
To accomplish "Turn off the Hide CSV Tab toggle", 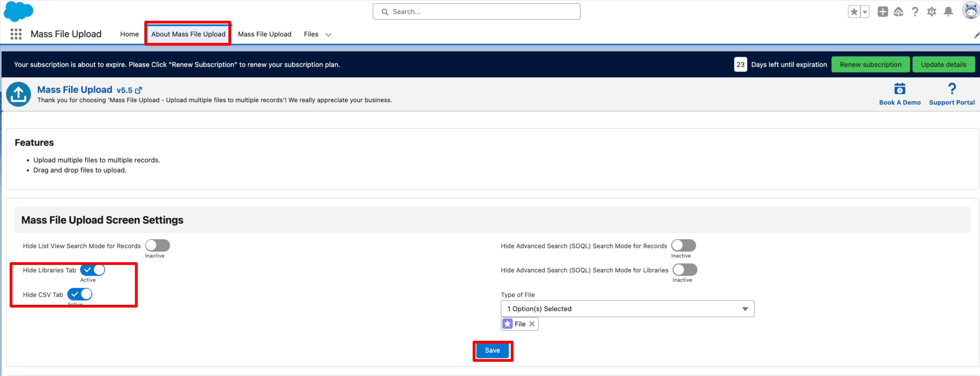I will pyautogui.click(x=80, y=294).
